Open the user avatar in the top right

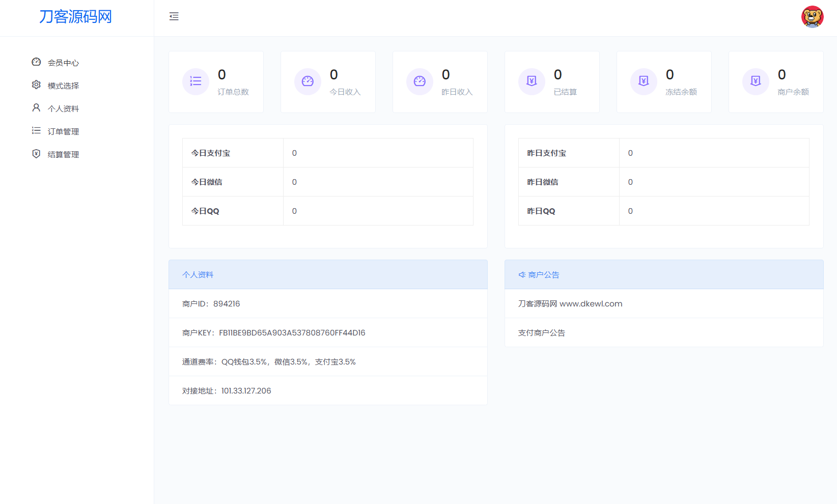[x=813, y=16]
